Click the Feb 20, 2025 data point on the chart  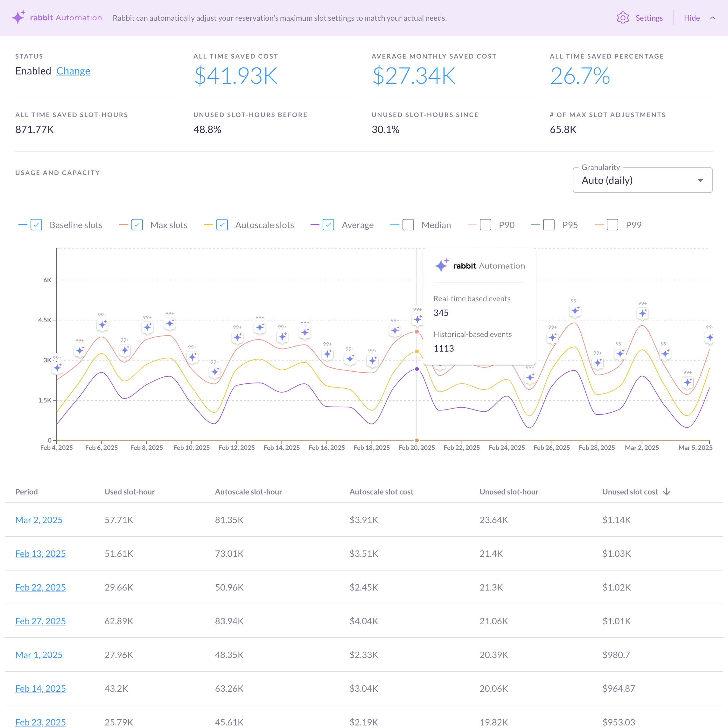tap(417, 332)
